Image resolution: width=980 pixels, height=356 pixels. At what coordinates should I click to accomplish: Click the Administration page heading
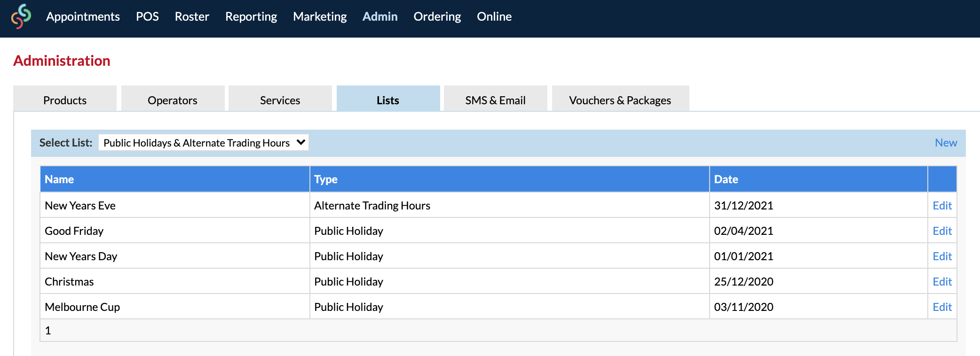tap(62, 61)
